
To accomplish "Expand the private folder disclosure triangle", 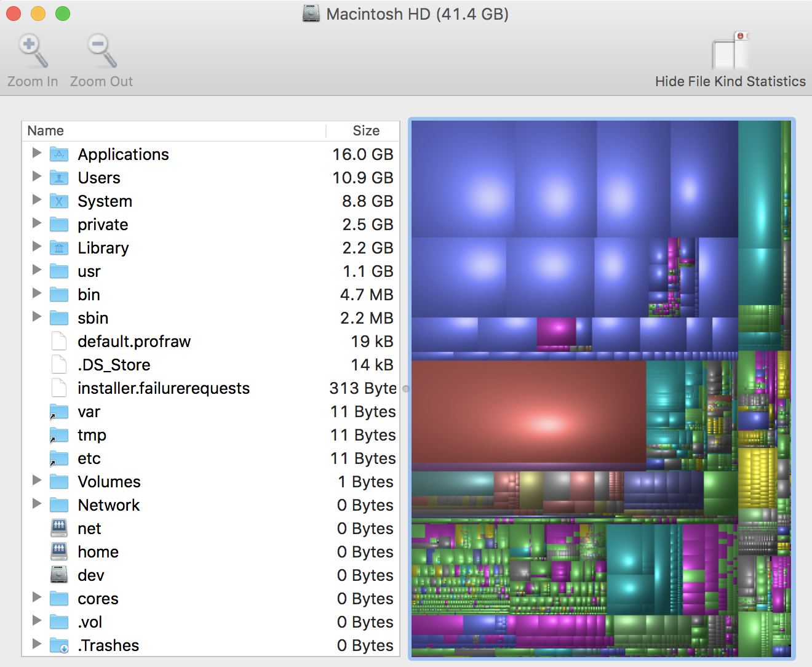I will tap(37, 223).
